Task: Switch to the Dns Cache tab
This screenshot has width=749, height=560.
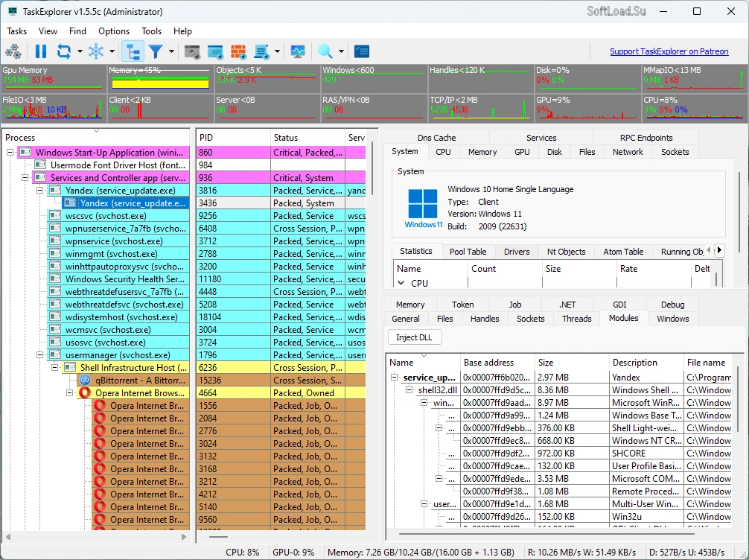Action: point(436,138)
